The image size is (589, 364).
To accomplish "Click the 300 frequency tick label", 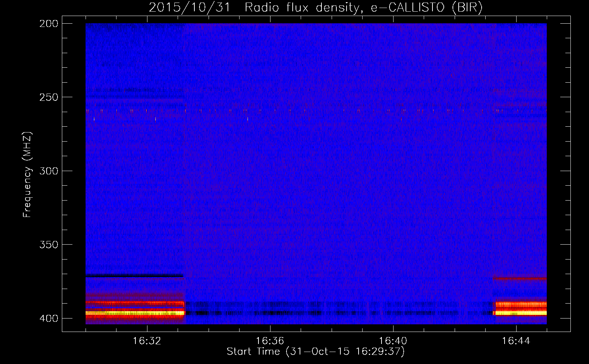I will [x=49, y=171].
